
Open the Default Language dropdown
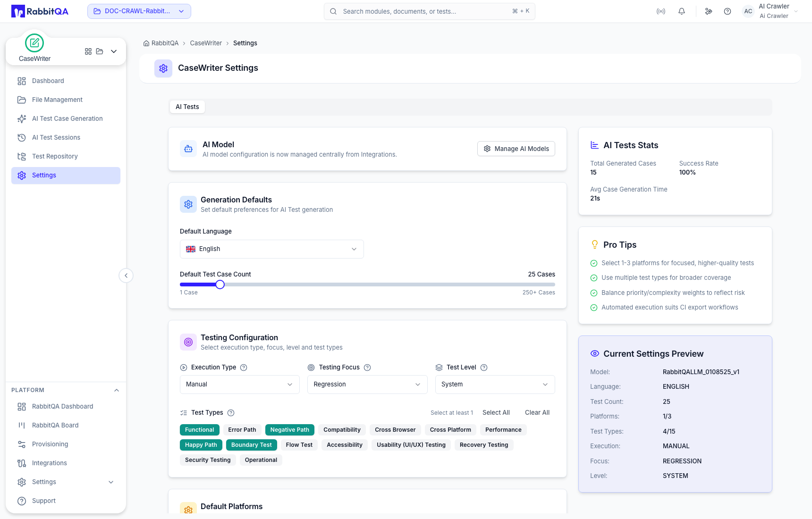(x=272, y=249)
